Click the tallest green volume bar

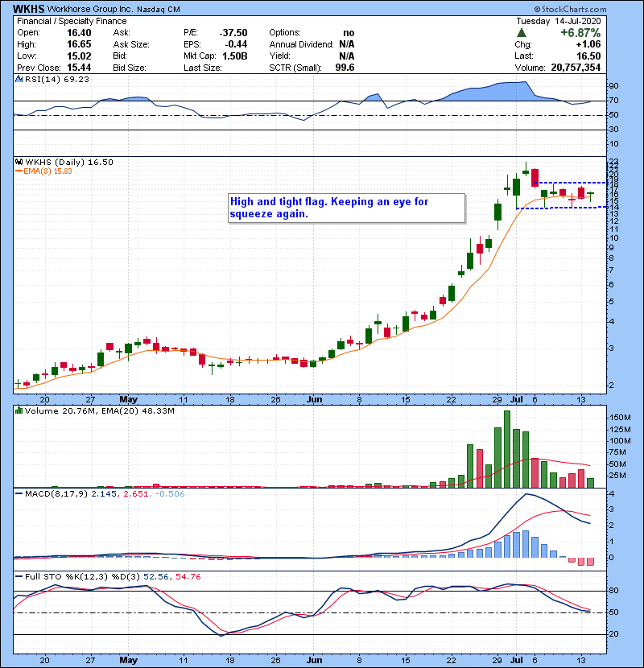coord(507,449)
